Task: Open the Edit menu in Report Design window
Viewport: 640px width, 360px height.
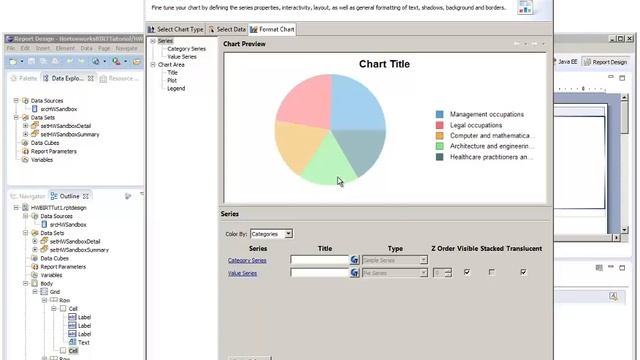Action: (x=25, y=48)
